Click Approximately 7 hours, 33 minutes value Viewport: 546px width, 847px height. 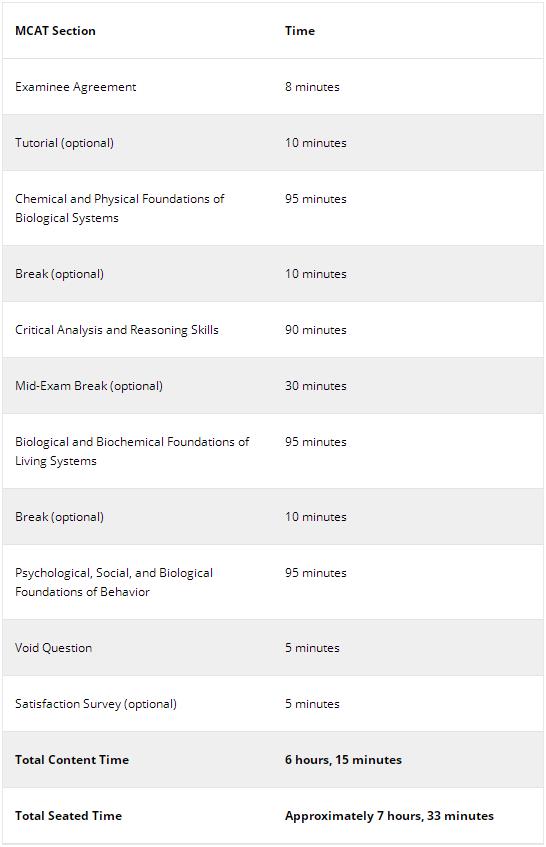pyautogui.click(x=389, y=816)
